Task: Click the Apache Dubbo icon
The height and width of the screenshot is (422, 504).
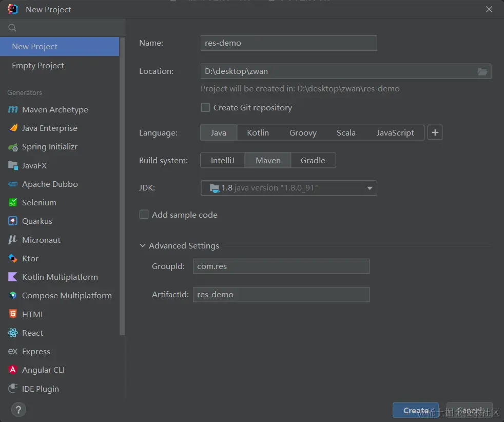Action: (13, 184)
